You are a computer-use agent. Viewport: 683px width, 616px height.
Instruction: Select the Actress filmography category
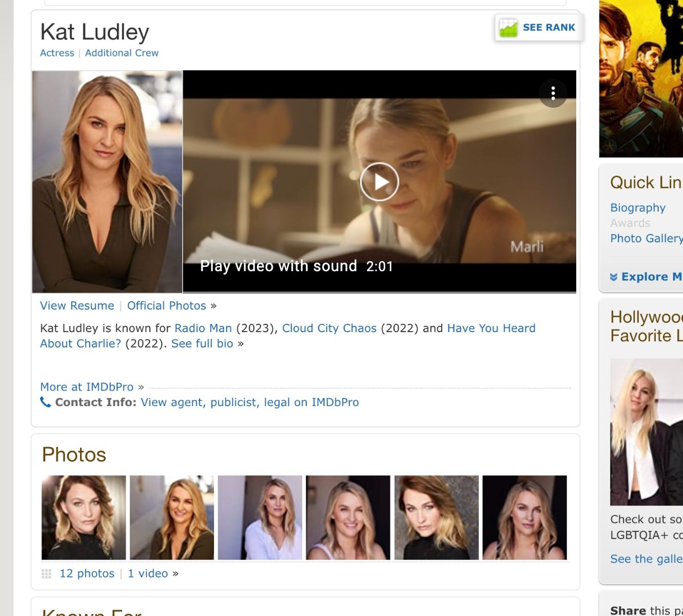[56, 53]
